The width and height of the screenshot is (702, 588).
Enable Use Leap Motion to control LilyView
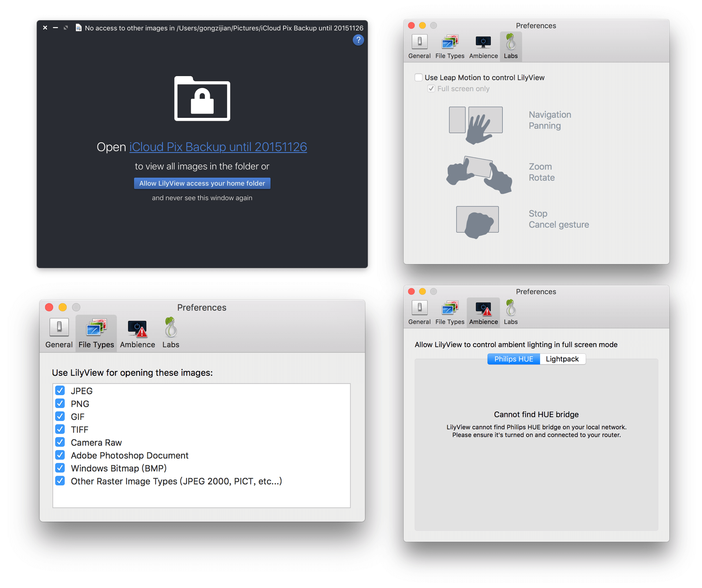tap(419, 77)
